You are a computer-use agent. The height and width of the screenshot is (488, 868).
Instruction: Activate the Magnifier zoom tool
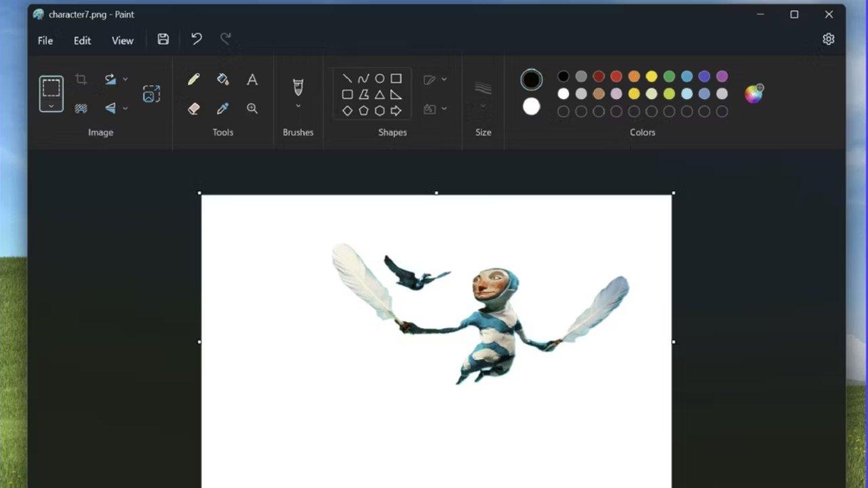[252, 108]
